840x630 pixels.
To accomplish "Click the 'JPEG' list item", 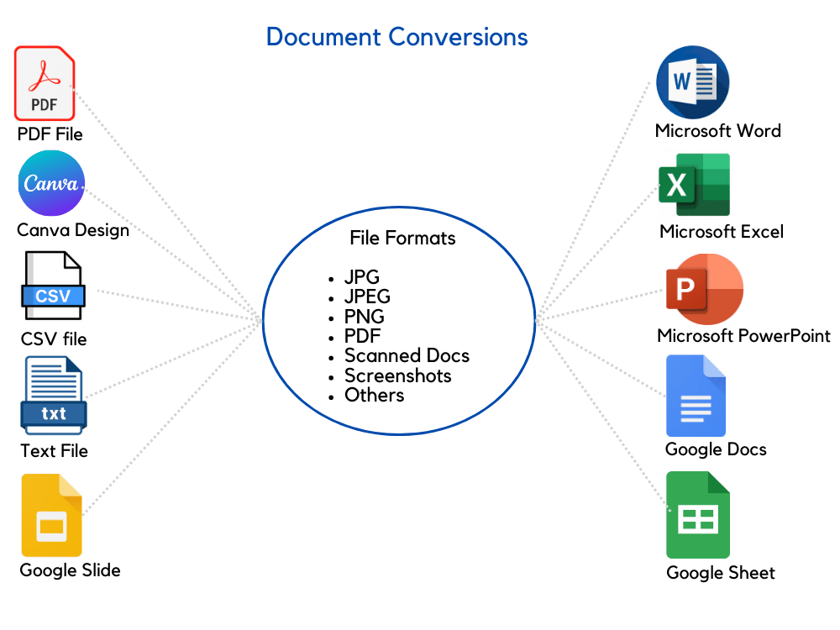I will [367, 297].
